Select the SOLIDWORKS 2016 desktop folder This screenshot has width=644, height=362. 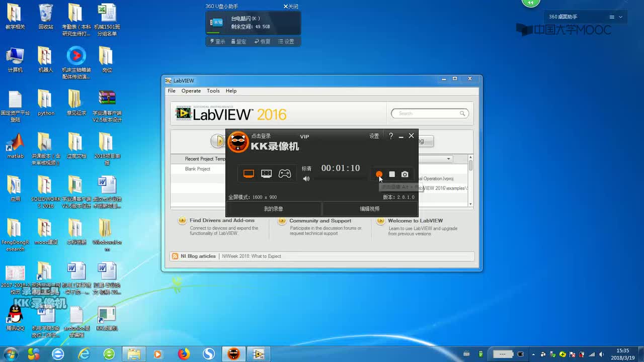pos(46,192)
